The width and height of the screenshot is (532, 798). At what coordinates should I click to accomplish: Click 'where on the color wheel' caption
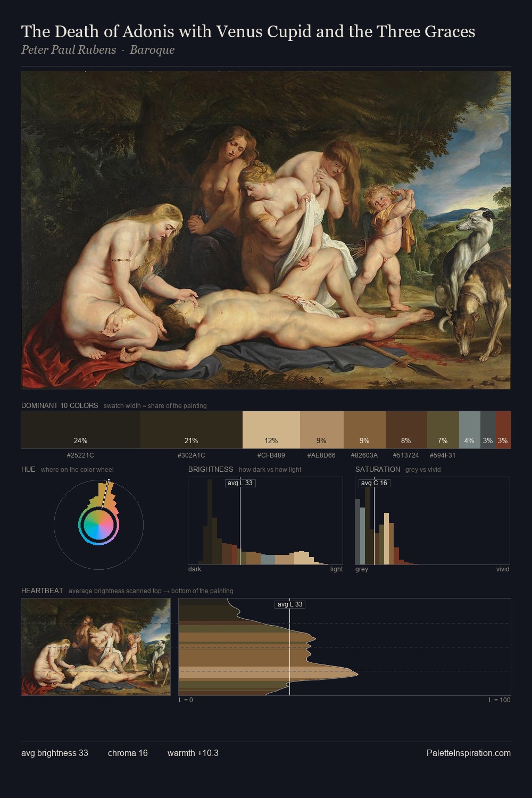(x=77, y=470)
